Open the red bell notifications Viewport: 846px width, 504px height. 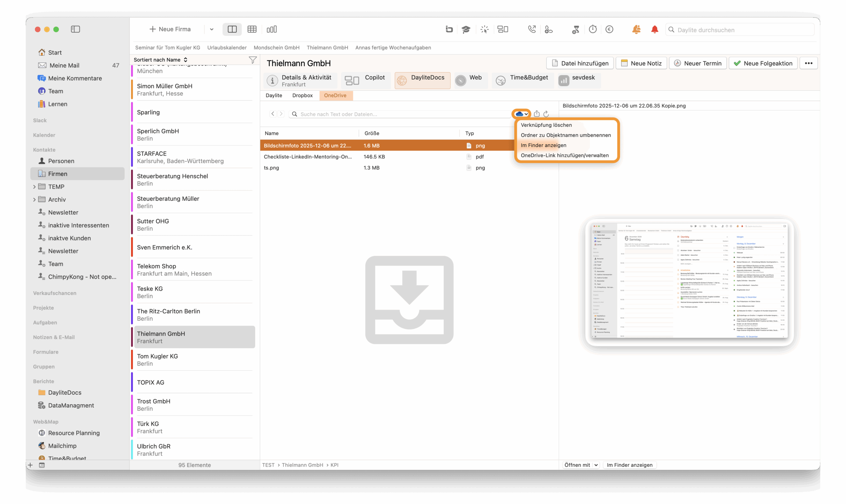pos(654,29)
